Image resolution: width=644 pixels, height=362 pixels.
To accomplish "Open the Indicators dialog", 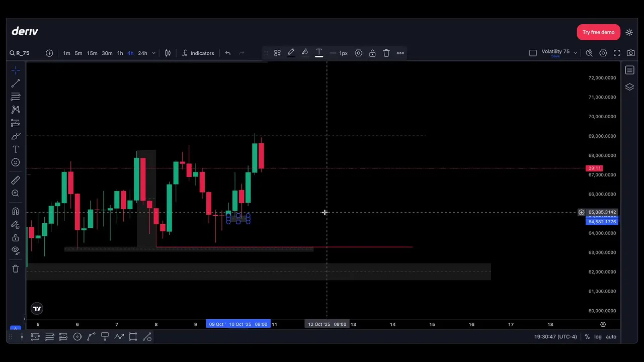I will (198, 53).
